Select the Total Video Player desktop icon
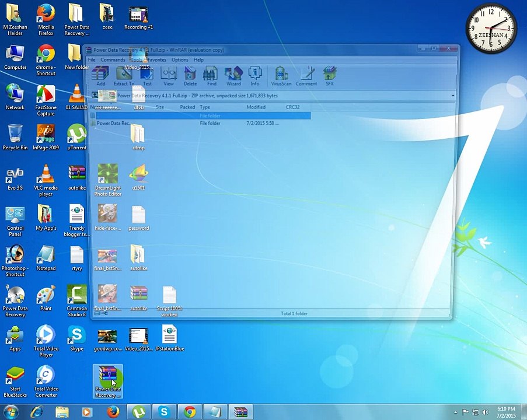The height and width of the screenshot is (420, 527). pyautogui.click(x=46, y=341)
